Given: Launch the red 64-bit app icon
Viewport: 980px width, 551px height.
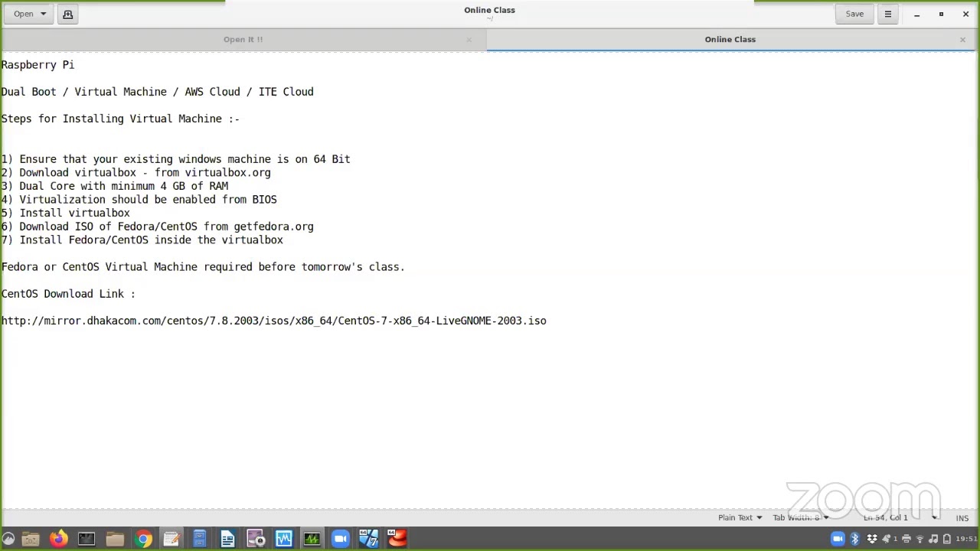Looking at the screenshot, I should [x=397, y=539].
